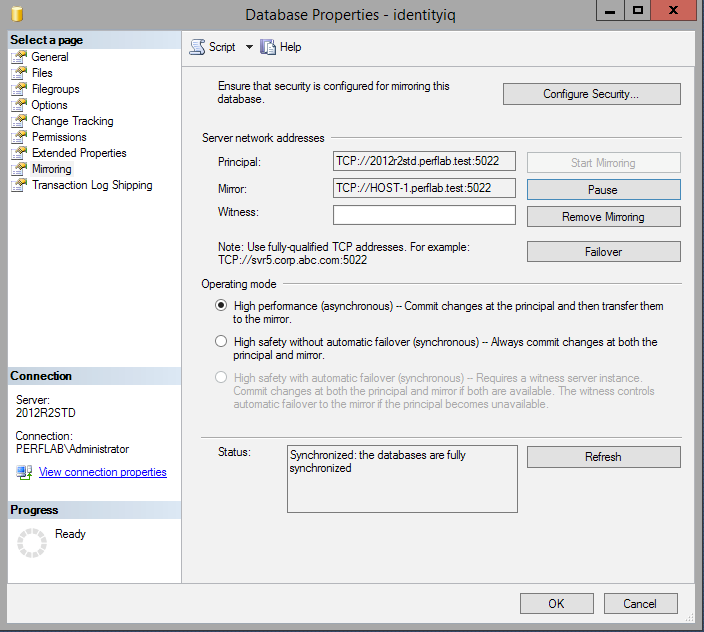Click the Operating mode heading
Screen dimensions: 704x632
(239, 284)
